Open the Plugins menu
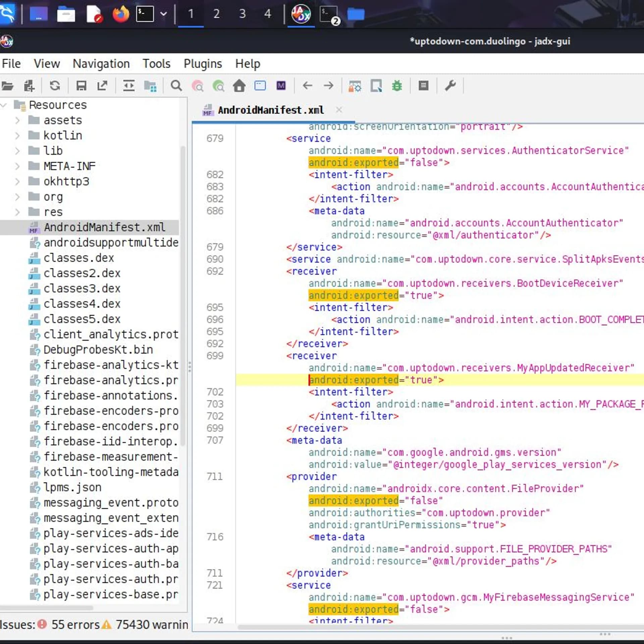 pyautogui.click(x=203, y=63)
